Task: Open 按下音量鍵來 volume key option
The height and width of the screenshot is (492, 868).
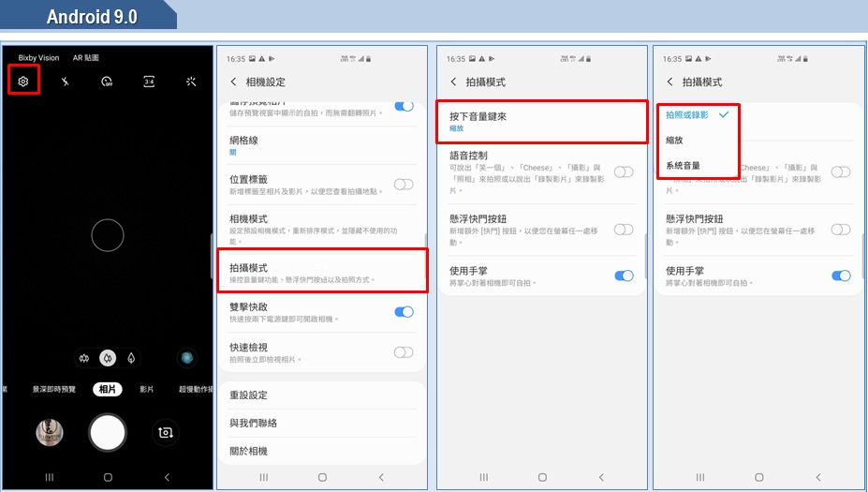Action: tap(542, 122)
